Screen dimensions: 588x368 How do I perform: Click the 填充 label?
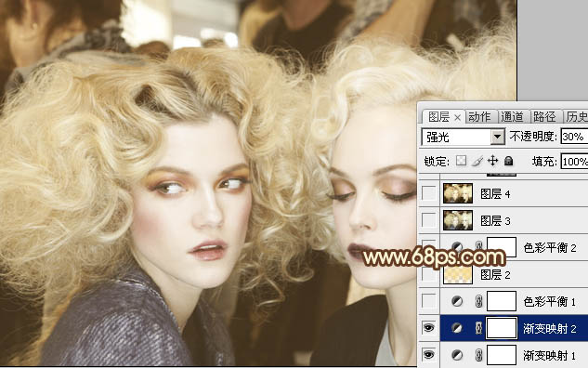coord(544,162)
